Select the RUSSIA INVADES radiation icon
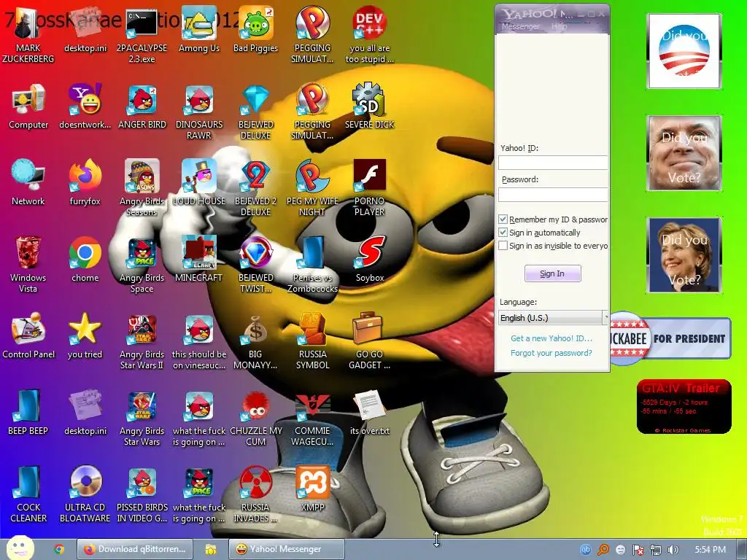 tap(255, 495)
